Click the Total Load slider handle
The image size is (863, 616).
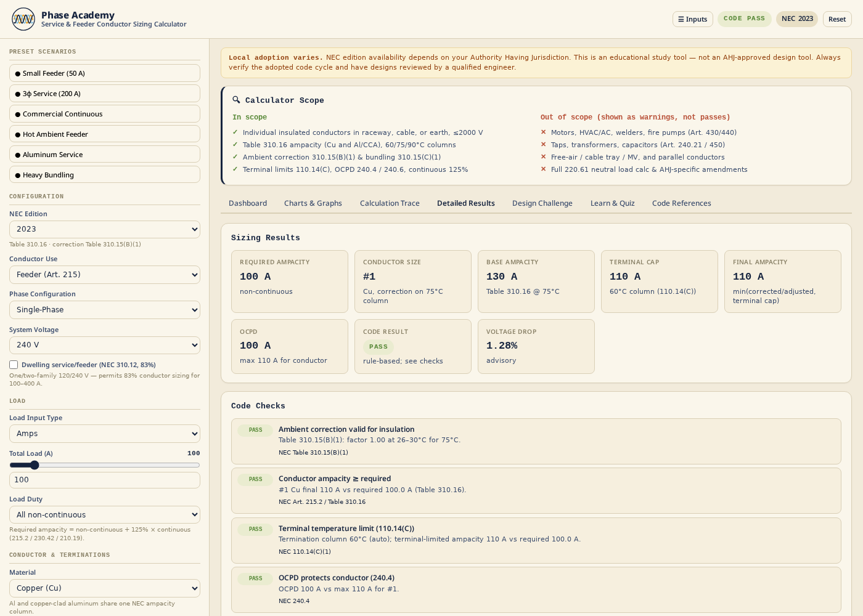click(35, 465)
